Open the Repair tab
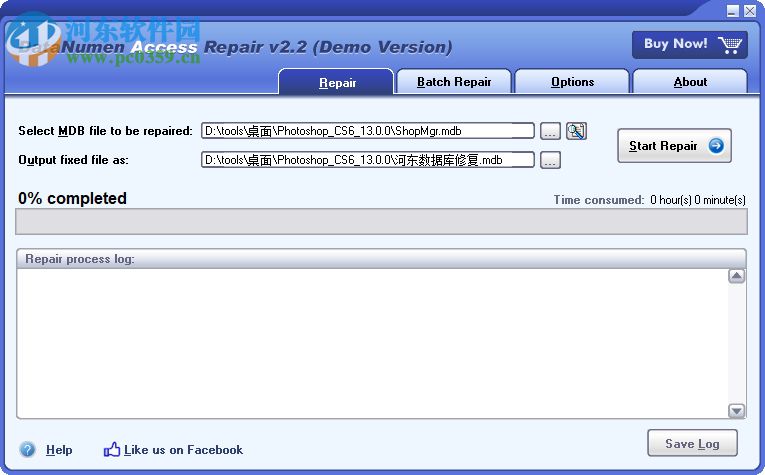This screenshot has height=475, width=765. 336,82
